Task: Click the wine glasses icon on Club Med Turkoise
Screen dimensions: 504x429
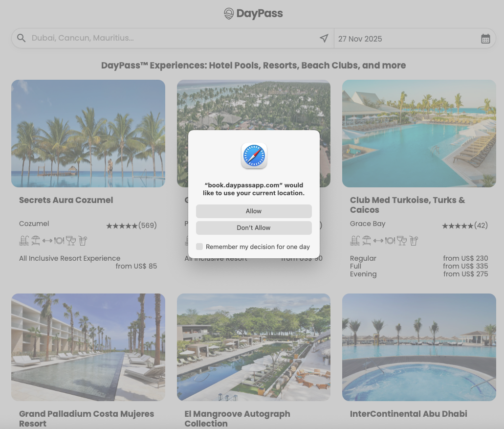Action: coord(401,241)
